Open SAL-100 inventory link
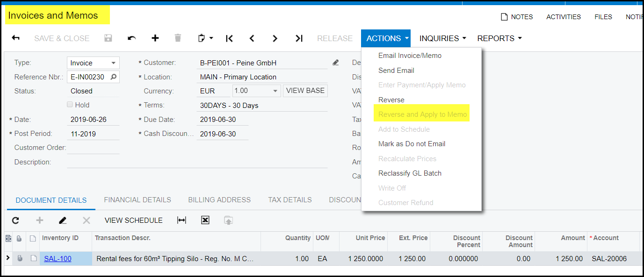 tap(58, 259)
